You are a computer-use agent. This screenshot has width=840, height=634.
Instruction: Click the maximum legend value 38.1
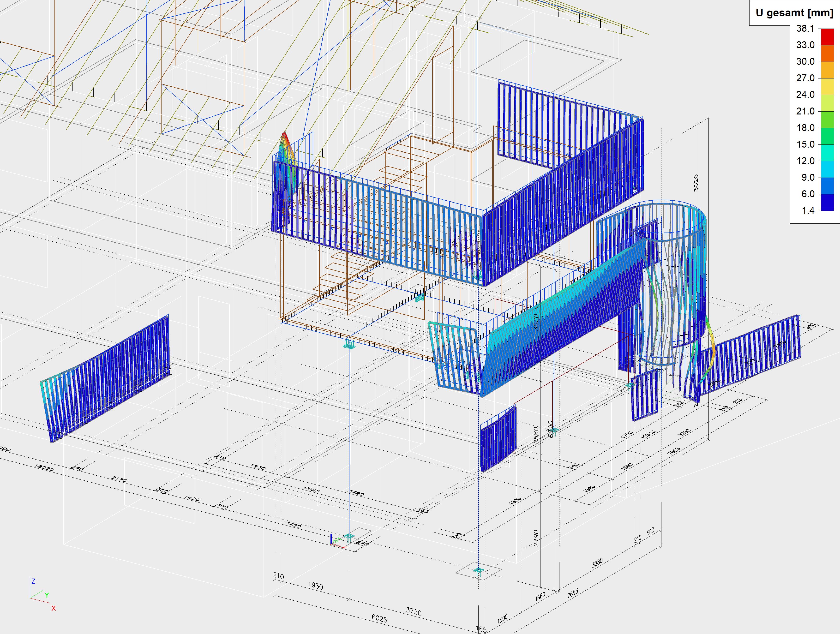805,29
